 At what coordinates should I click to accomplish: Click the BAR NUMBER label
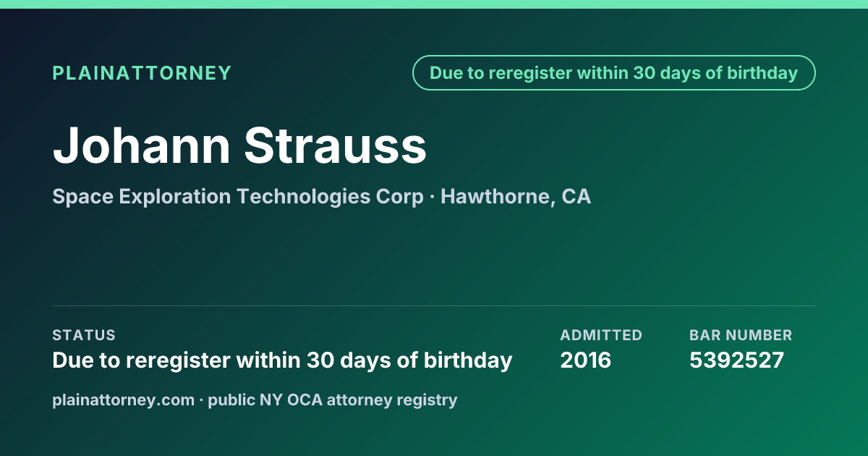coord(741,335)
